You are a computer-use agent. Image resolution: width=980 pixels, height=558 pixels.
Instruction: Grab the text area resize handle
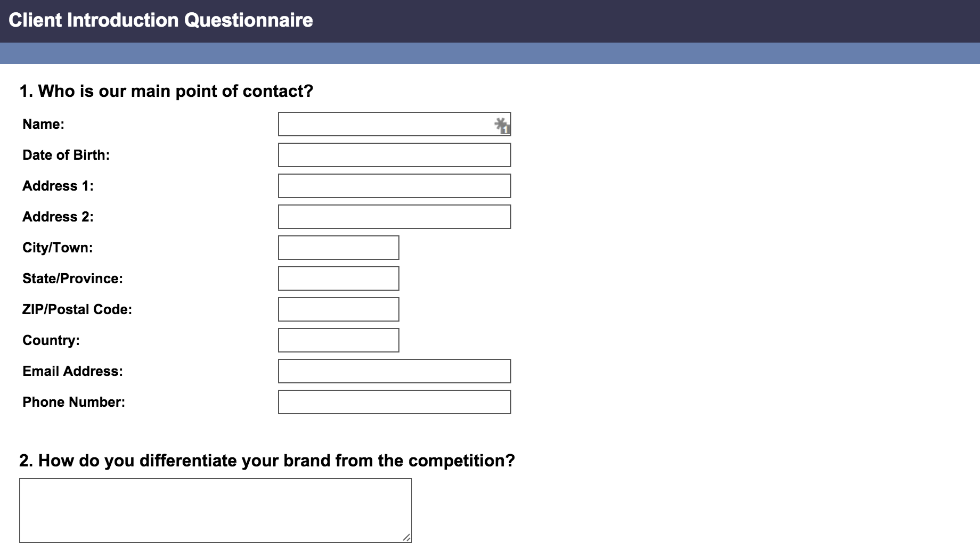coord(406,537)
